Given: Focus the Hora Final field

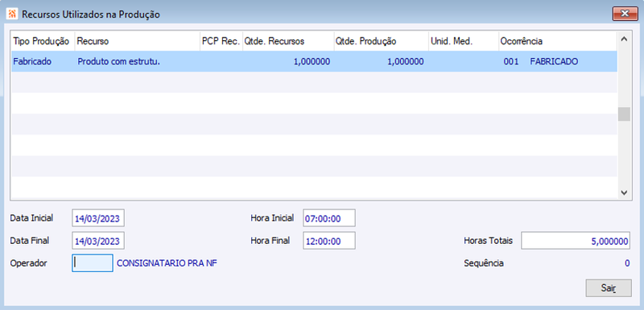Looking at the screenshot, I should (x=329, y=241).
